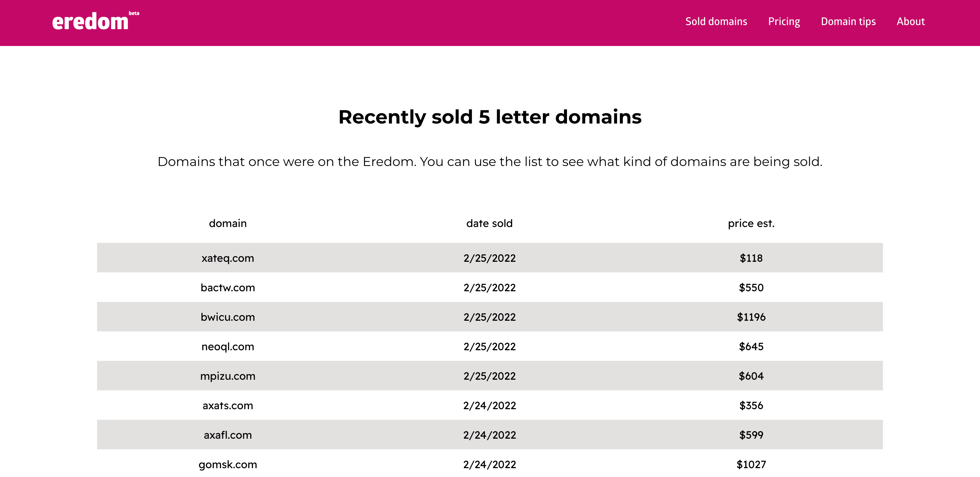The image size is (980, 477).
Task: Open the Domain tips menu item
Action: [x=848, y=21]
